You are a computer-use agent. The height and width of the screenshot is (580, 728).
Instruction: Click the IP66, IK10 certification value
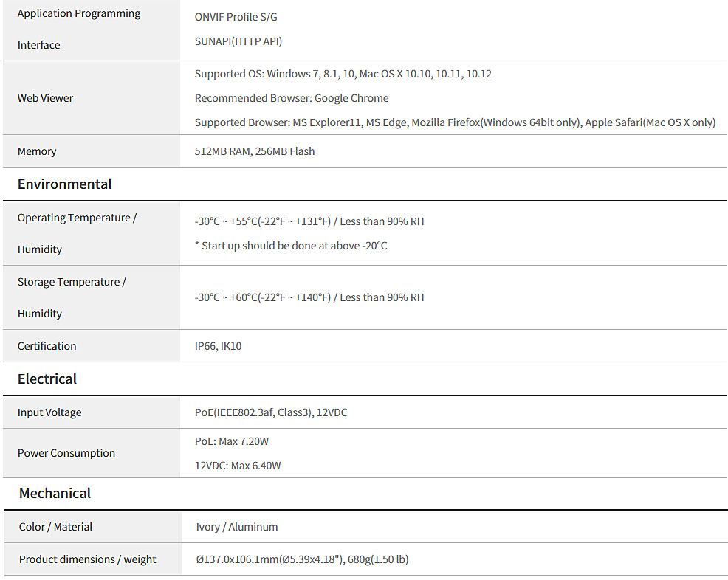tap(218, 346)
